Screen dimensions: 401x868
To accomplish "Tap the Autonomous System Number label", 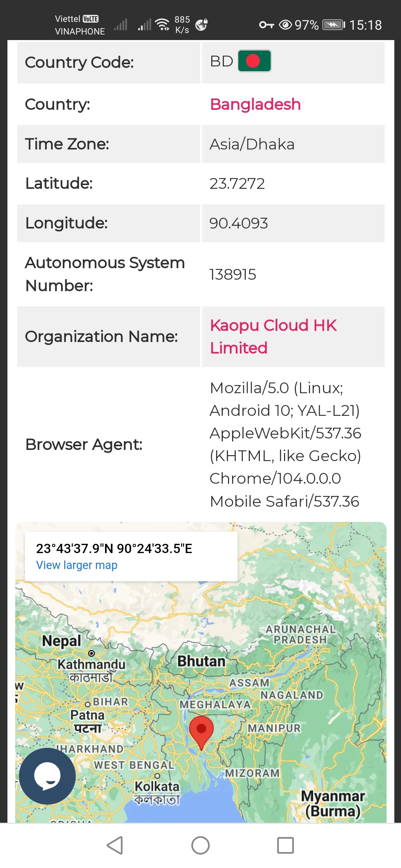I will pos(105,274).
